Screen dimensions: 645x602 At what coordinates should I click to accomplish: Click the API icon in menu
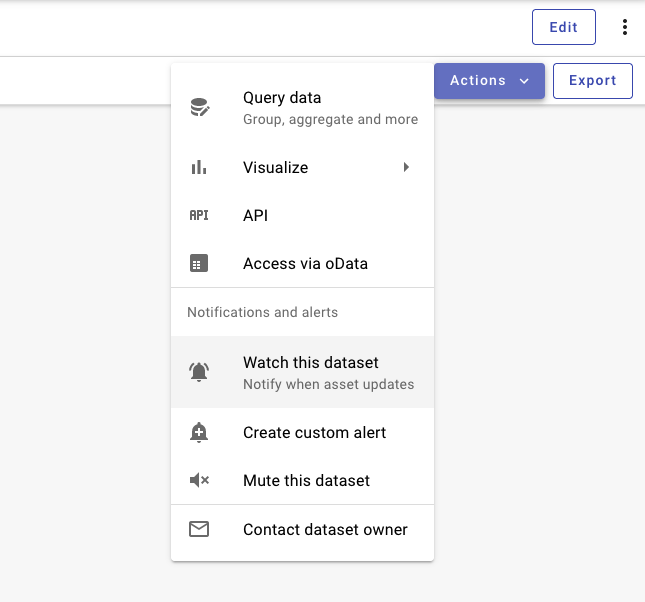(x=199, y=215)
